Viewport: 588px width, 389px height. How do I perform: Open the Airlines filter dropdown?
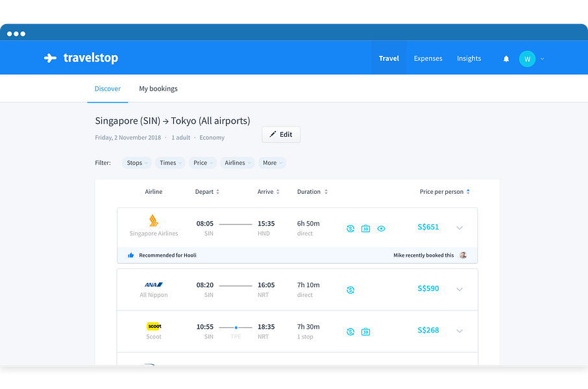[238, 163]
